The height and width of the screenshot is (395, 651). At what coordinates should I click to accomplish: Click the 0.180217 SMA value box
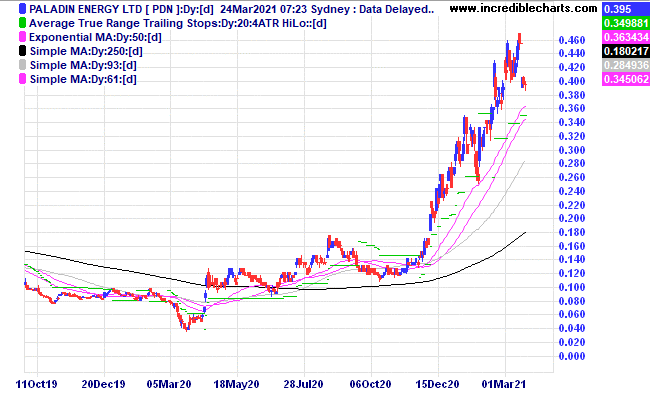point(626,51)
